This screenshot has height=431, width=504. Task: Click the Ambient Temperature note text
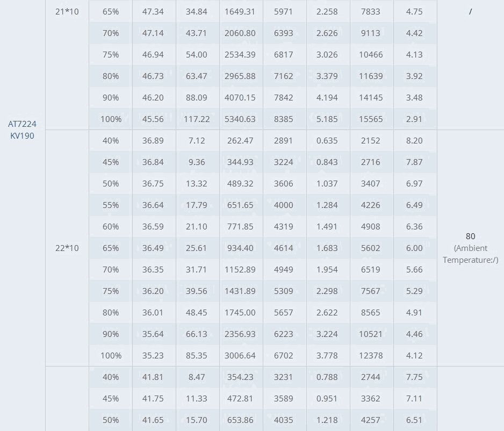[470, 254]
